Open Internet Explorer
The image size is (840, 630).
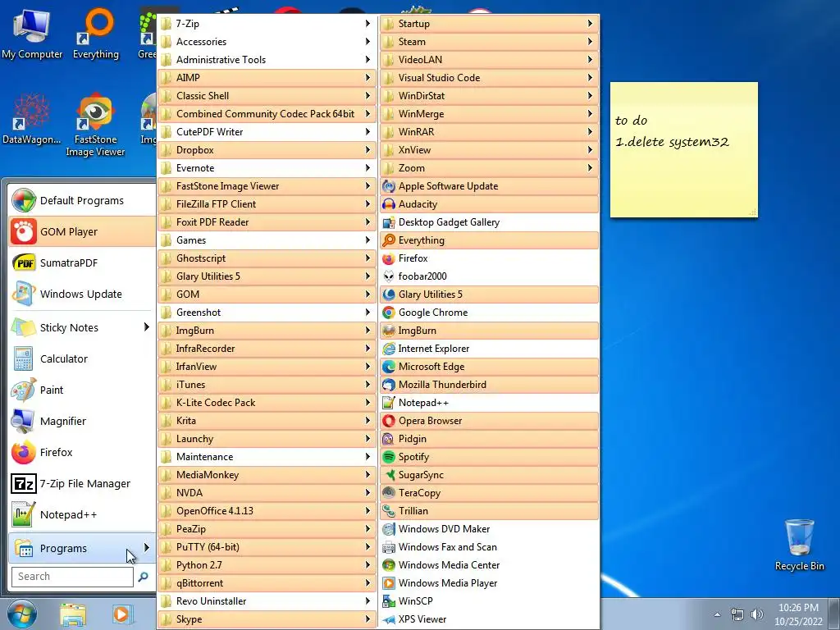489,349
